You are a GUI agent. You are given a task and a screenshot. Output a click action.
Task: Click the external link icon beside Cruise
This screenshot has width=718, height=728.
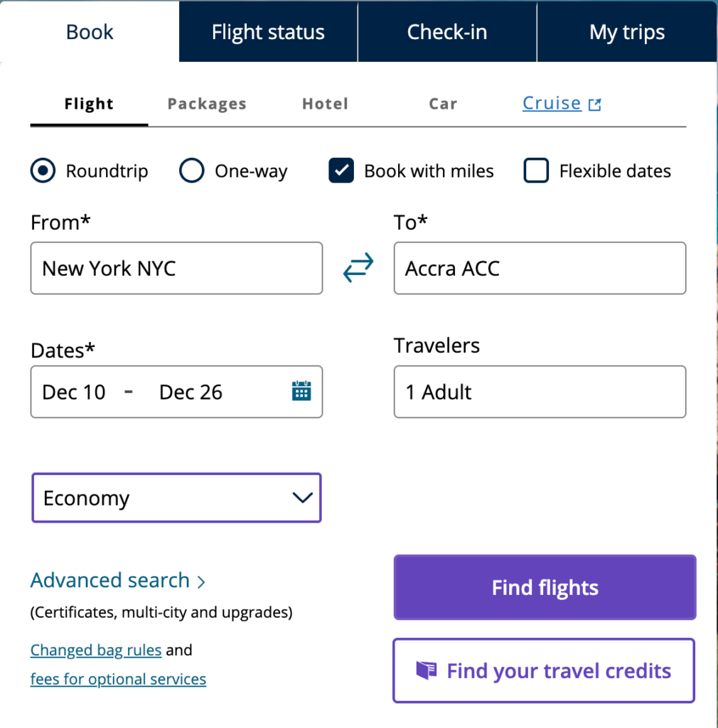[x=595, y=102]
